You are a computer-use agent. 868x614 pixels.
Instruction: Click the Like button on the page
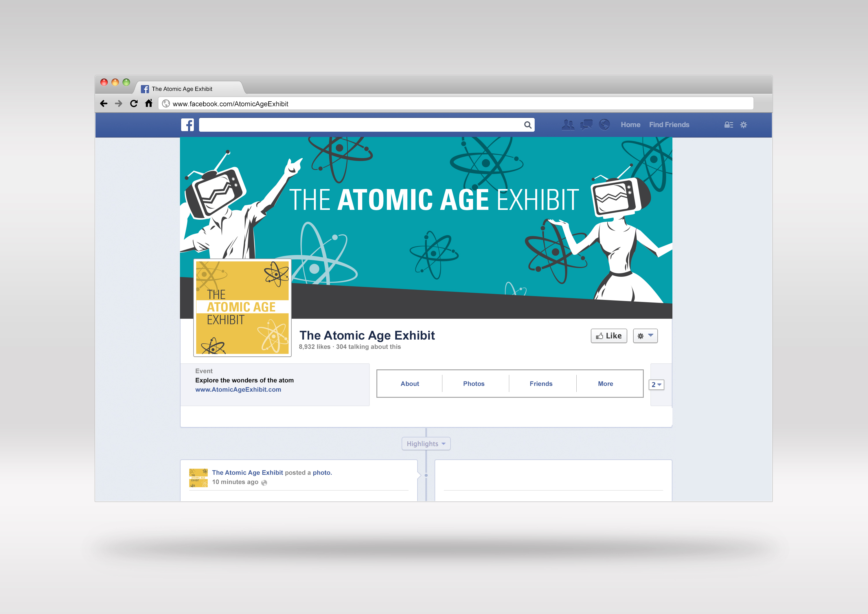point(609,336)
